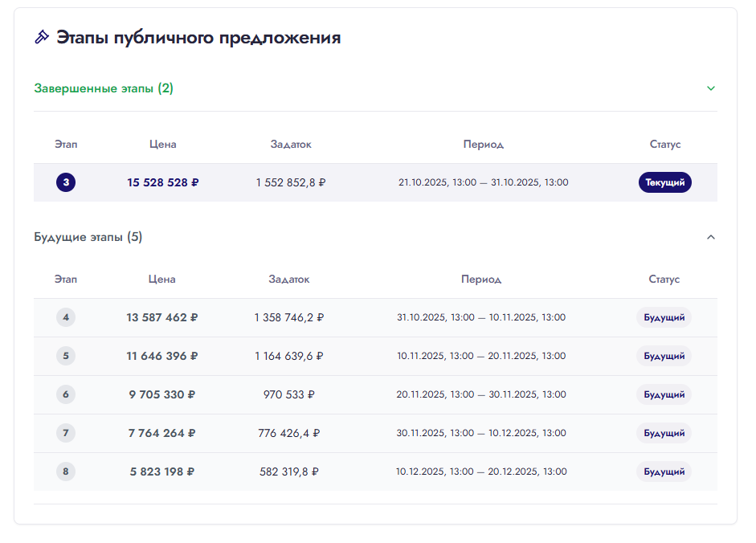Image resolution: width=756 pixels, height=543 pixels.
Task: Select the stage 7 badge icon
Action: [65, 433]
